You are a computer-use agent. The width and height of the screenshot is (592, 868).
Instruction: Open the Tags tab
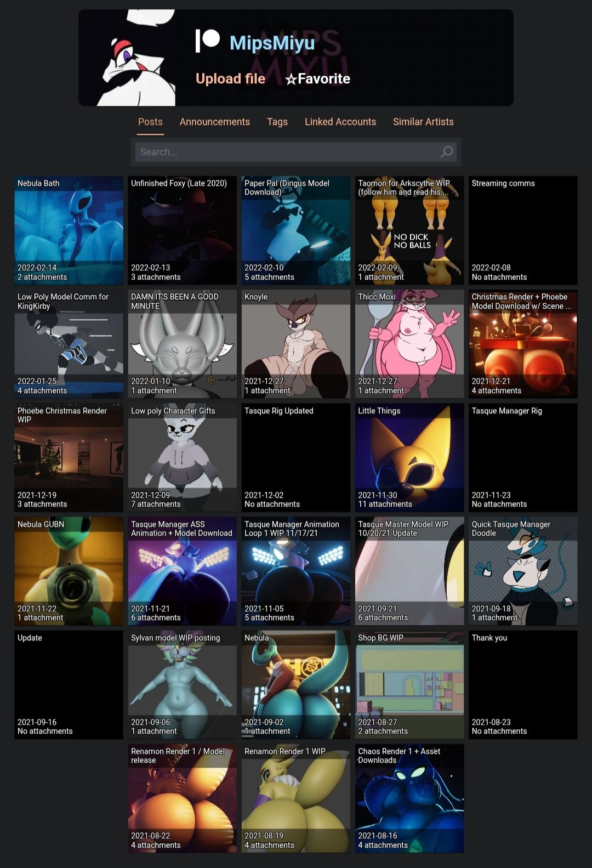[x=277, y=122]
